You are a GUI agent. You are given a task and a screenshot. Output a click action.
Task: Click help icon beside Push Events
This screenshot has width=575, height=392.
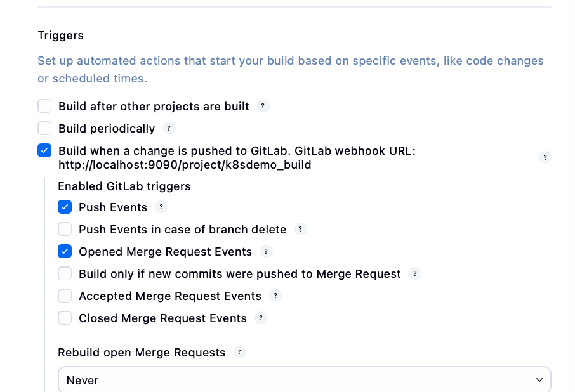tap(161, 207)
